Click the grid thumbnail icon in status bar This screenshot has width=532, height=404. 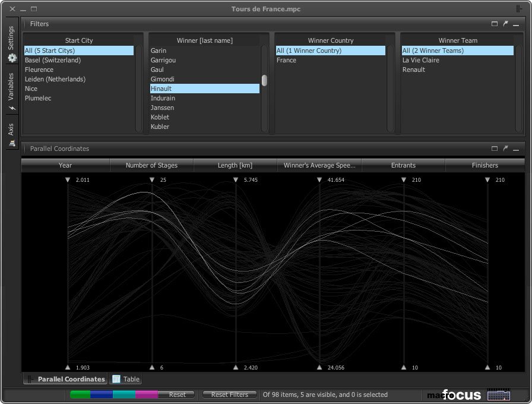[498, 394]
